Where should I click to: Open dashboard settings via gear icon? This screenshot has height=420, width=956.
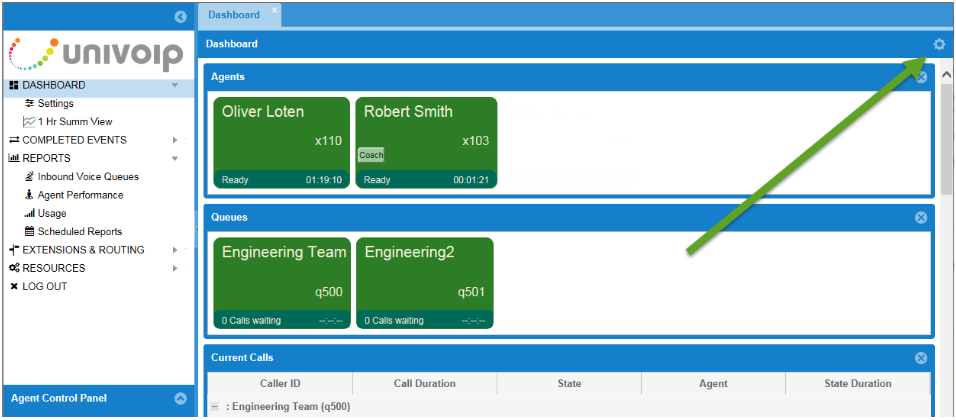pyautogui.click(x=939, y=44)
